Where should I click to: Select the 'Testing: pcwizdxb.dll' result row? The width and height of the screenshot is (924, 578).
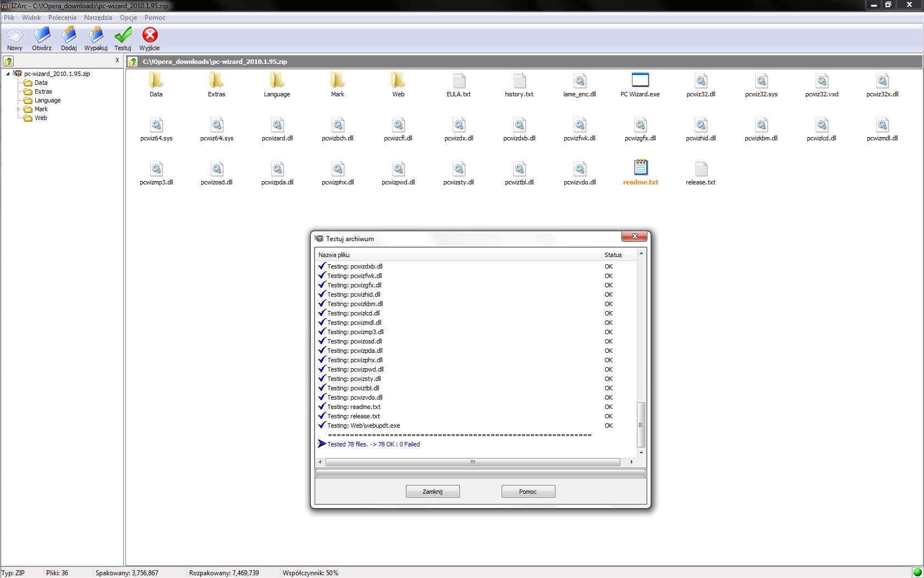point(476,266)
